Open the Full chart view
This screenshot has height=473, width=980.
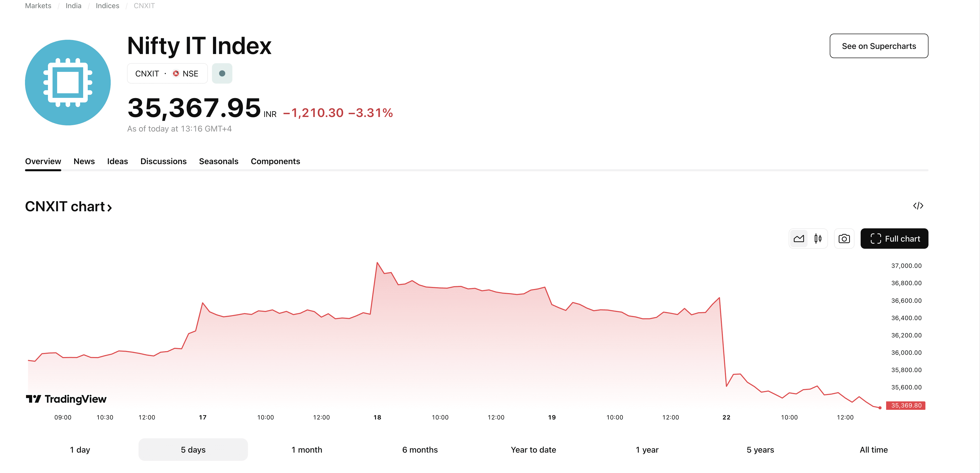pos(894,238)
